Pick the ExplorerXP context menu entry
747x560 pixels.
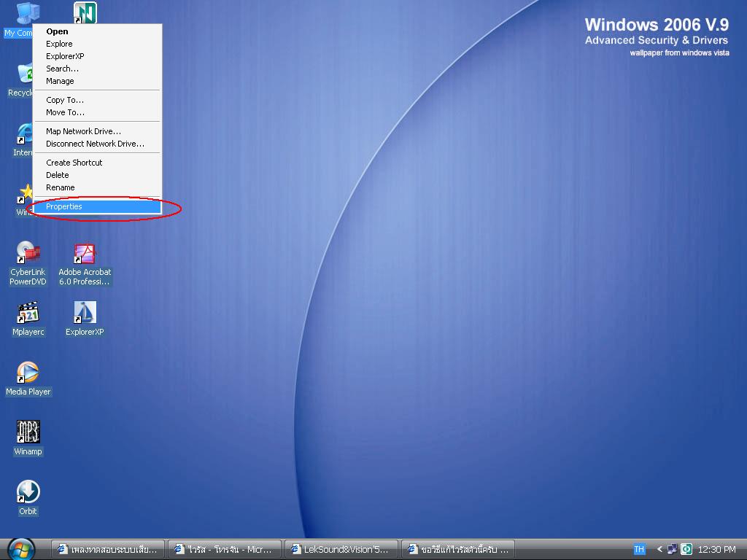(97, 56)
